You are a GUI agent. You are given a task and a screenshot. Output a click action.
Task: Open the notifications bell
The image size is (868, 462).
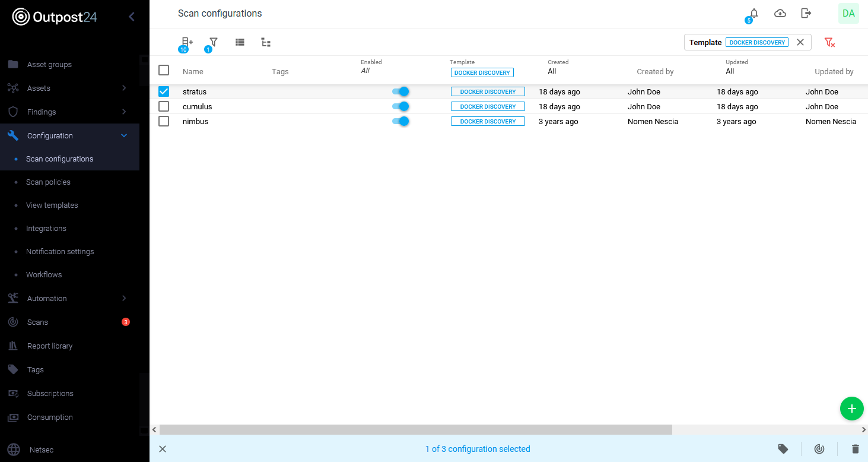(x=754, y=13)
